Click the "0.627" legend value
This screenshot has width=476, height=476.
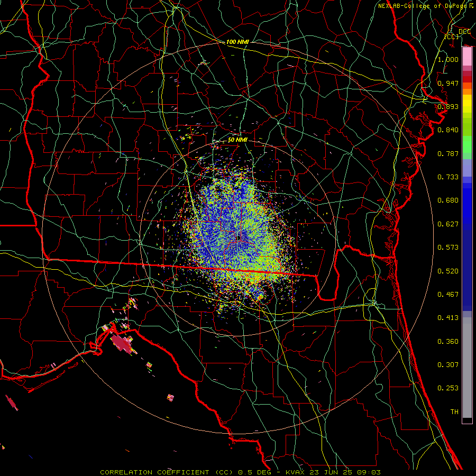tap(448, 224)
